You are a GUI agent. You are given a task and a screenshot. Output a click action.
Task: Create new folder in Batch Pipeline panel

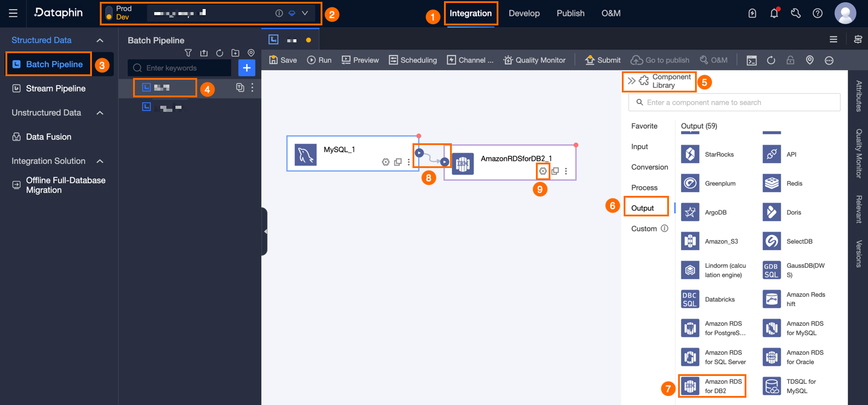[235, 53]
